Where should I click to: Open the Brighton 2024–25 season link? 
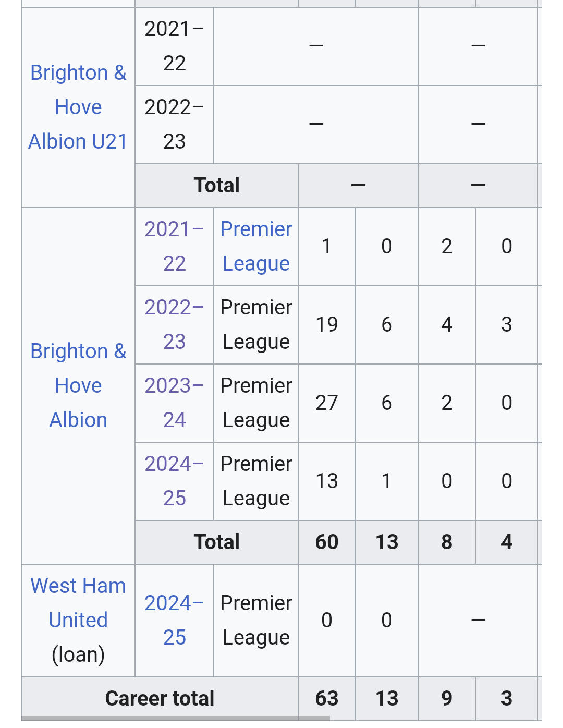(x=174, y=481)
